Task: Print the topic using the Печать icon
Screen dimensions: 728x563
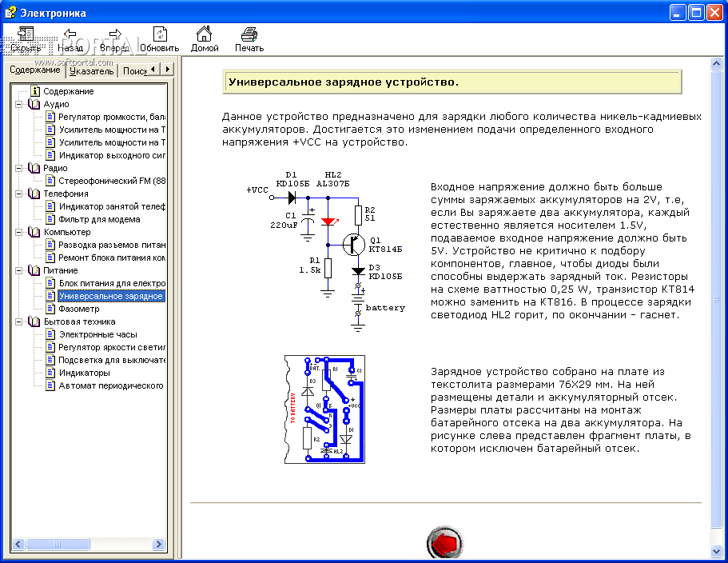Action: pos(249,34)
